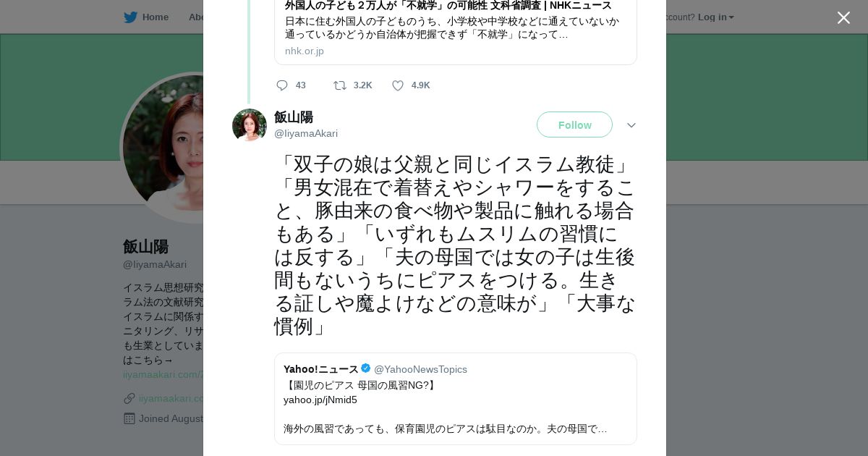Open the nhk.or.jp link card
The image size is (868, 456).
click(455, 29)
